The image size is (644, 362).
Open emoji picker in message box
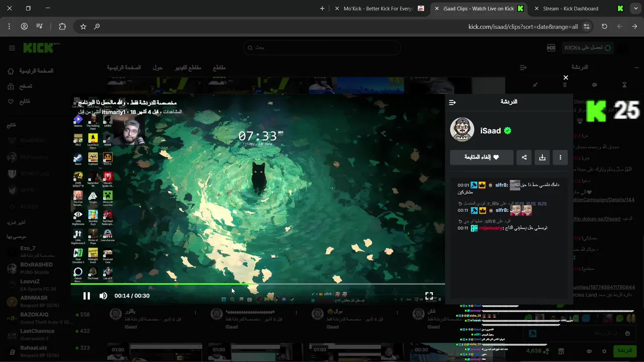[x=627, y=333]
